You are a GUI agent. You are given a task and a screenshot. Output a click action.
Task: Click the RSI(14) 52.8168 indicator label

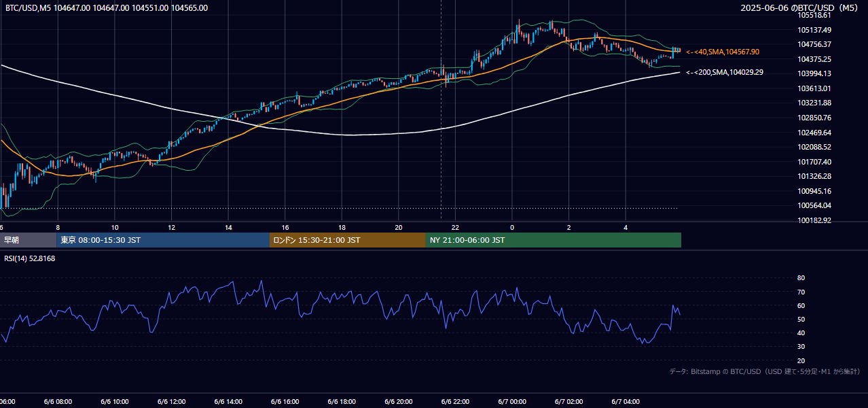pyautogui.click(x=30, y=258)
